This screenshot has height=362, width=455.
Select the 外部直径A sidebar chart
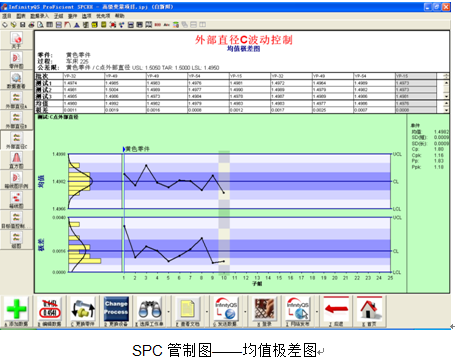coord(16,100)
